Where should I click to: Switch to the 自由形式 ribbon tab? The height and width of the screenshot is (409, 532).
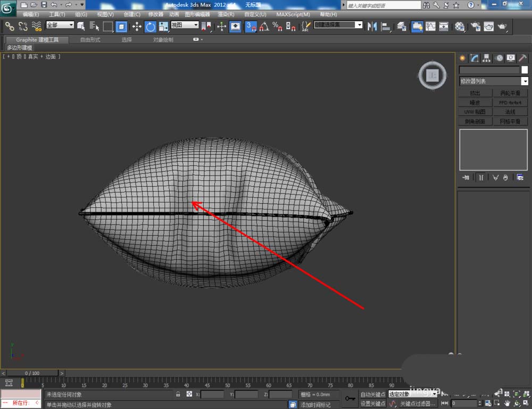[90, 40]
